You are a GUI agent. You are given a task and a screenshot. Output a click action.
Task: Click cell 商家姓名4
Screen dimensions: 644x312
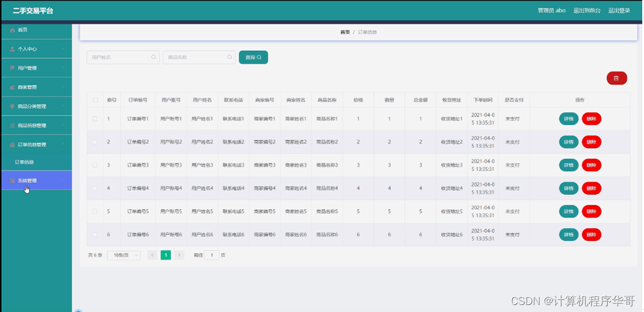(296, 188)
